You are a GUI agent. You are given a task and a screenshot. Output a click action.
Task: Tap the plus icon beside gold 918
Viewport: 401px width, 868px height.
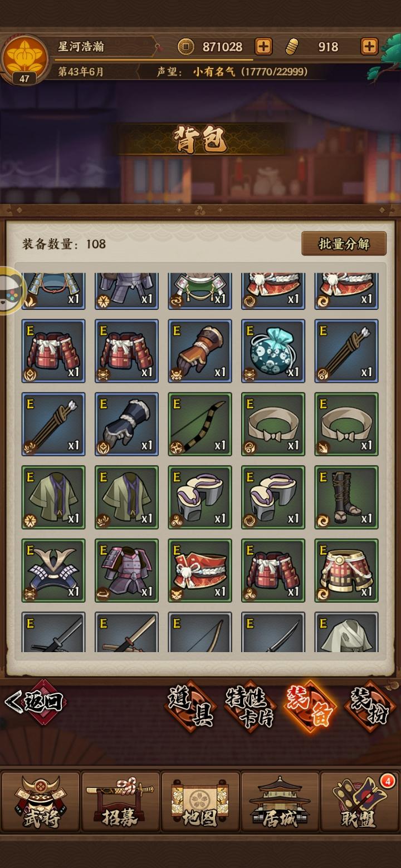point(369,47)
